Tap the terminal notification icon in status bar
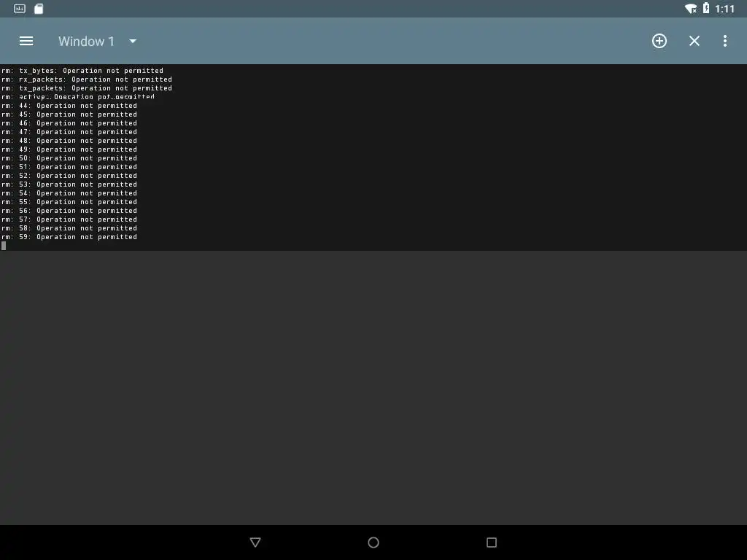The width and height of the screenshot is (747, 560). [x=20, y=9]
